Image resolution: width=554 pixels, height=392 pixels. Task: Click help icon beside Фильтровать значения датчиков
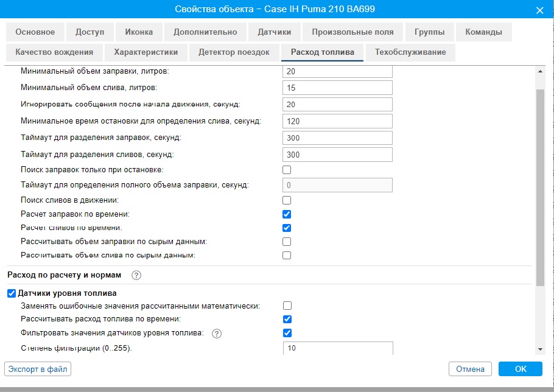(216, 333)
